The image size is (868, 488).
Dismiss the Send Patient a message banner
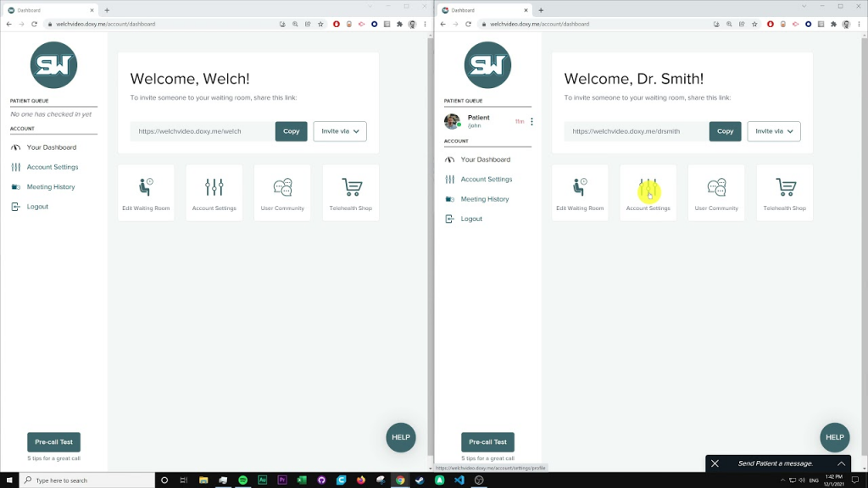[715, 463]
